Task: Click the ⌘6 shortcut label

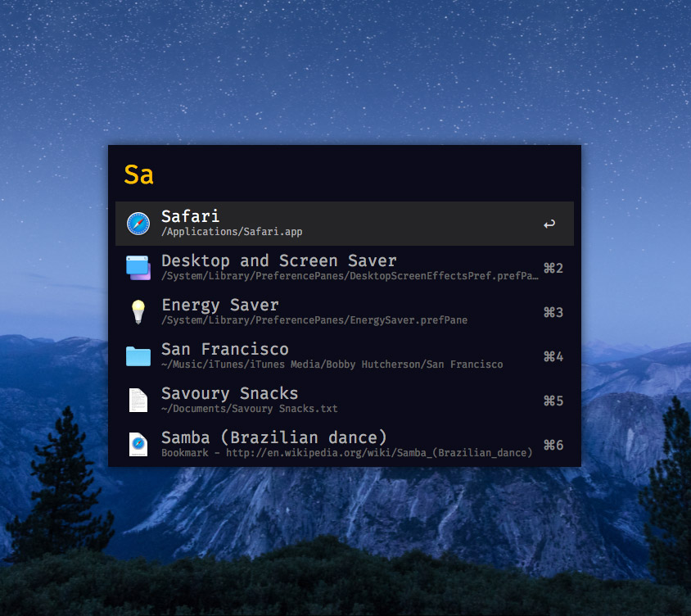Action: [553, 445]
